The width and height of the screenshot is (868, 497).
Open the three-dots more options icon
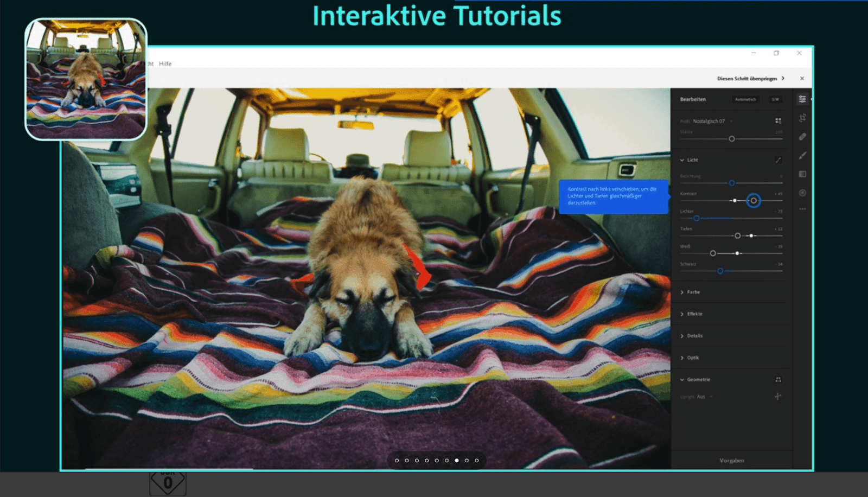pyautogui.click(x=802, y=209)
